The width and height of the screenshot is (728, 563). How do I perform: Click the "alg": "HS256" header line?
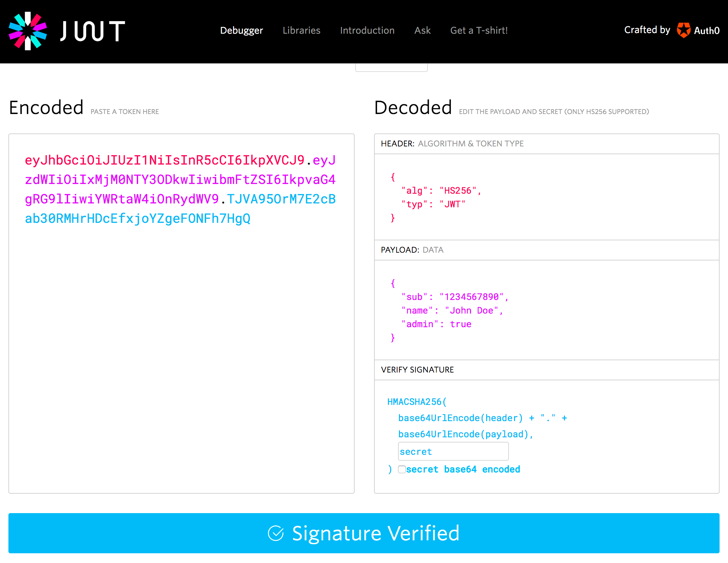coord(441,190)
